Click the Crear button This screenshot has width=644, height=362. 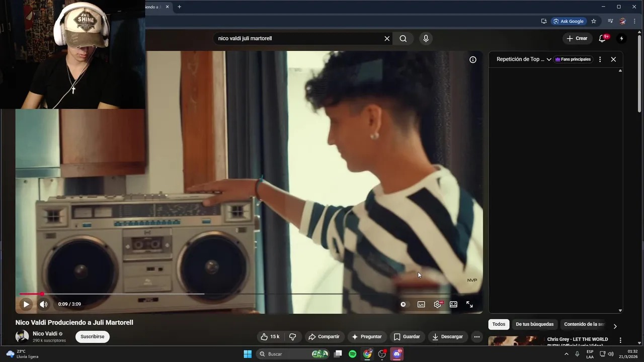577,38
